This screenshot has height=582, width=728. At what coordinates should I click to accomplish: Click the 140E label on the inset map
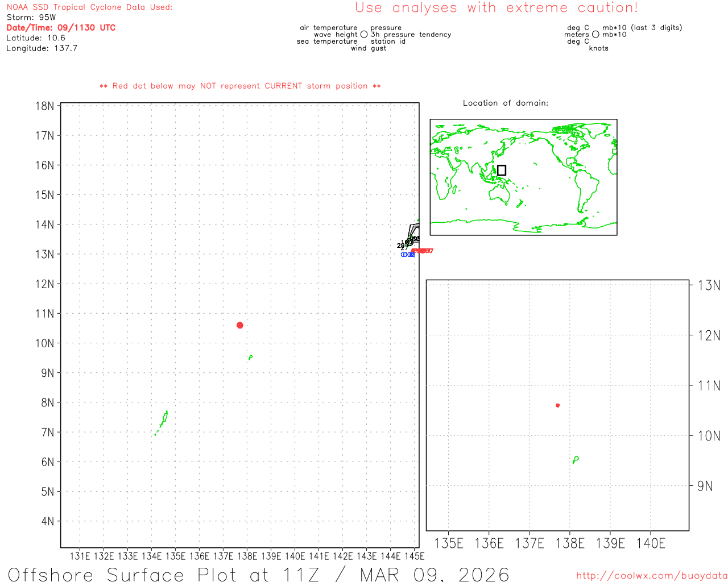pyautogui.click(x=651, y=544)
